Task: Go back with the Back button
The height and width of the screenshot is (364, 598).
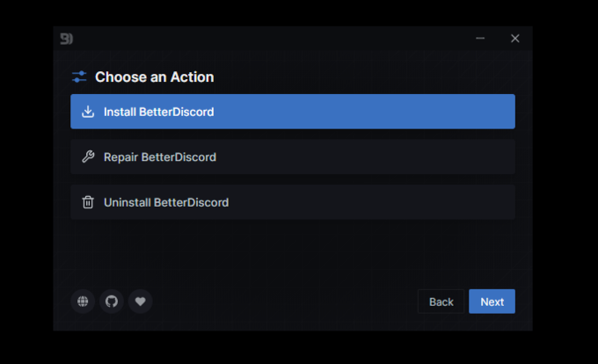Action: click(x=441, y=302)
